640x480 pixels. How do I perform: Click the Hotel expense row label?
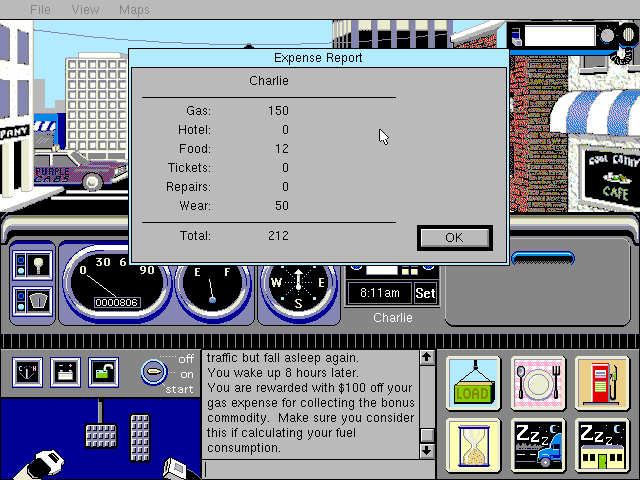click(x=194, y=130)
